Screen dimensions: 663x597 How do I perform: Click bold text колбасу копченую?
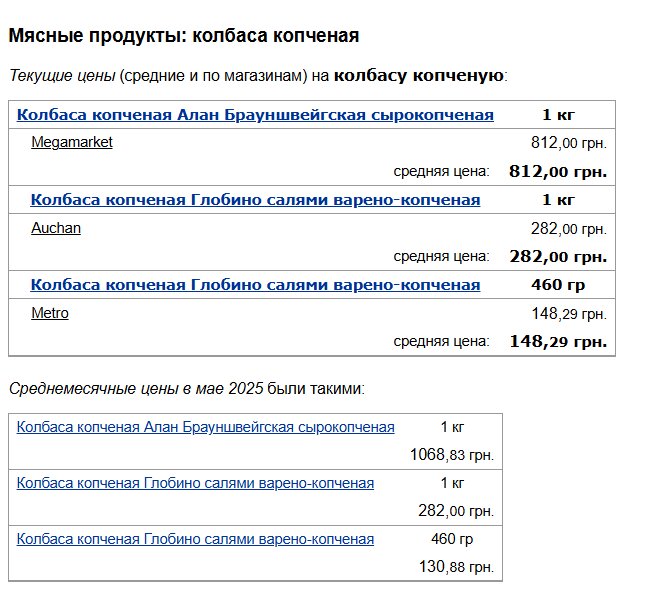tap(419, 76)
